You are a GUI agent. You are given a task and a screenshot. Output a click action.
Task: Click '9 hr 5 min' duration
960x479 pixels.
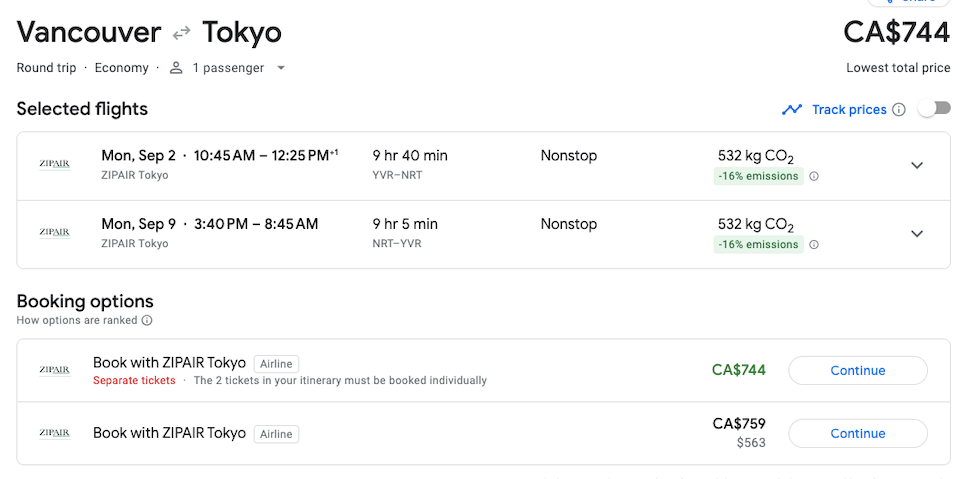(405, 224)
